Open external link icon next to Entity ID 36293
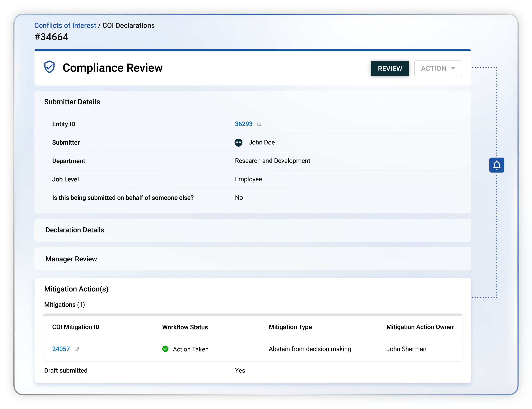532x409 pixels. [x=259, y=124]
